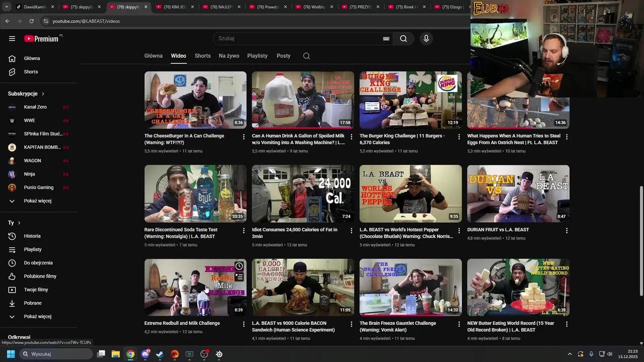Close the DawidKamil browser tab
This screenshot has height=362, width=644.
point(53,7)
